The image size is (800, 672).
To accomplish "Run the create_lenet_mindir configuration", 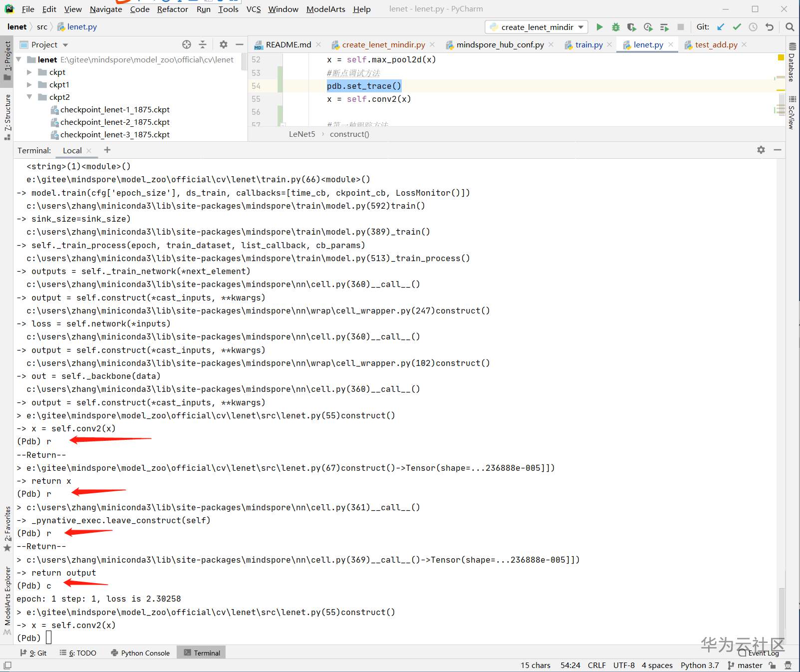I will (x=599, y=27).
